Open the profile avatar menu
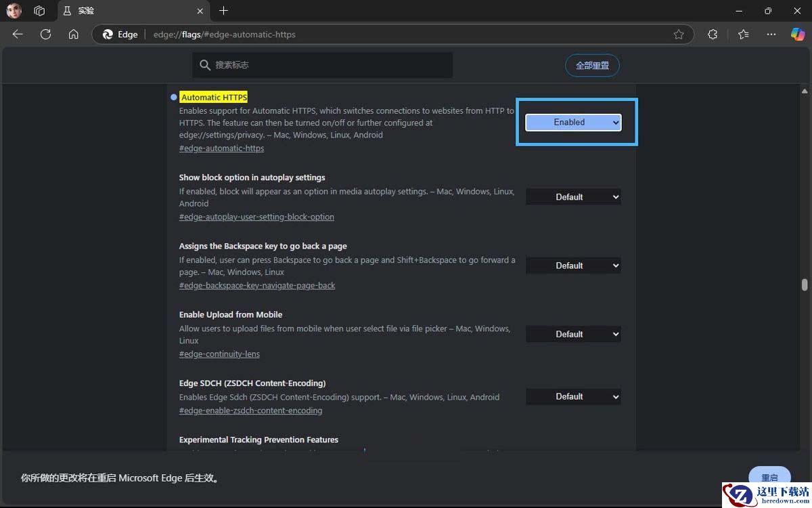This screenshot has height=508, width=812. [x=14, y=11]
